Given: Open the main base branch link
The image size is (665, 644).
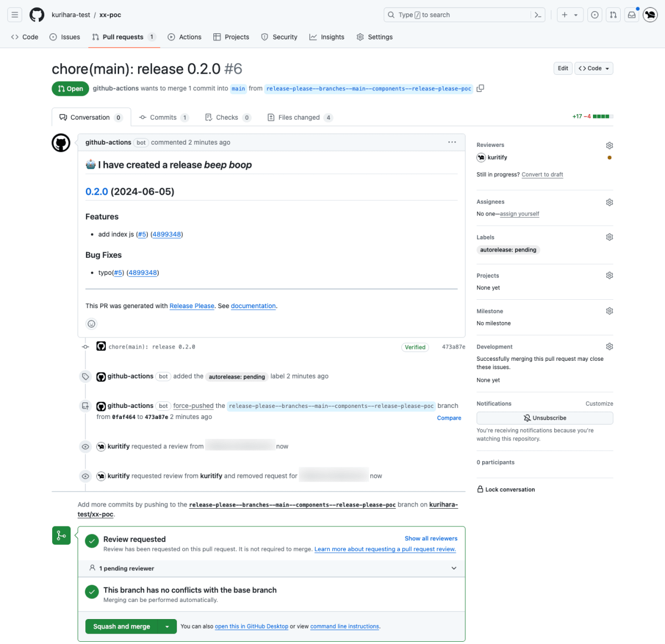Looking at the screenshot, I should 238,89.
